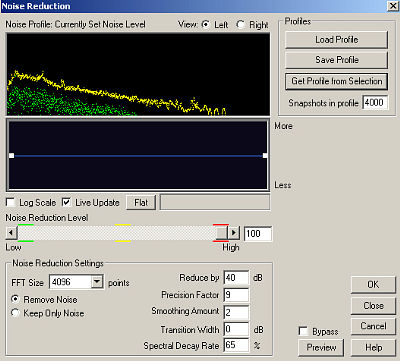Click the Smoothing Amount field
This screenshot has height=361, width=400.
(236, 312)
